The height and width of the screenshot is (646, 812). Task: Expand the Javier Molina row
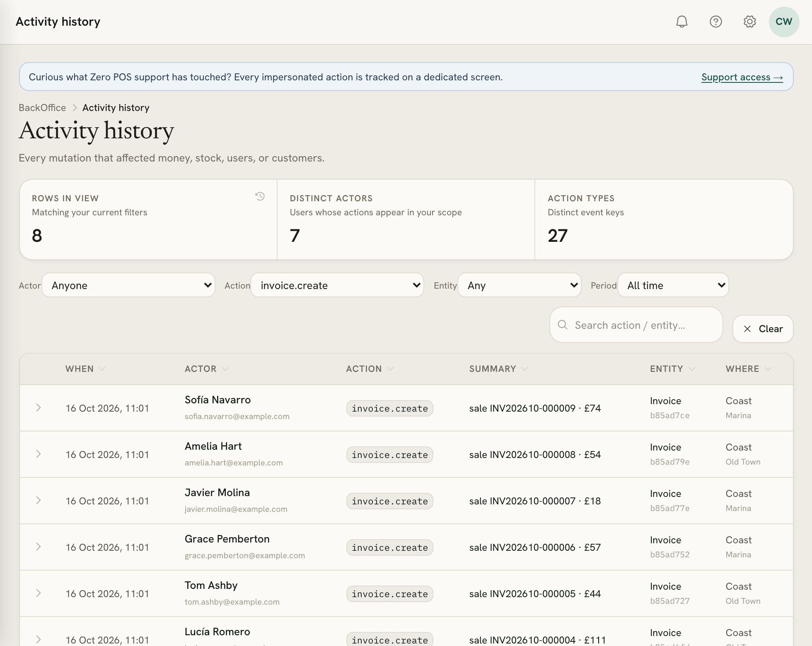coord(38,500)
